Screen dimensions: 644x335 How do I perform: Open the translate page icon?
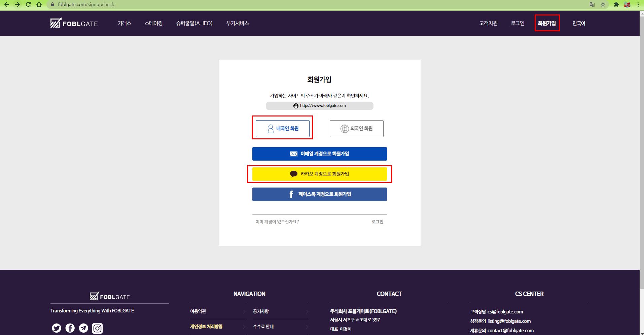click(x=592, y=4)
